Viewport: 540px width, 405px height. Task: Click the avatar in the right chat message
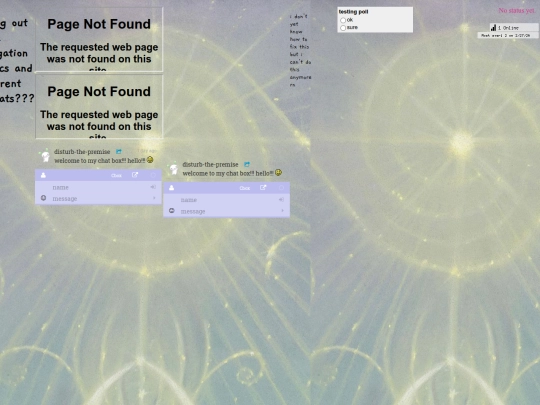coord(174,169)
